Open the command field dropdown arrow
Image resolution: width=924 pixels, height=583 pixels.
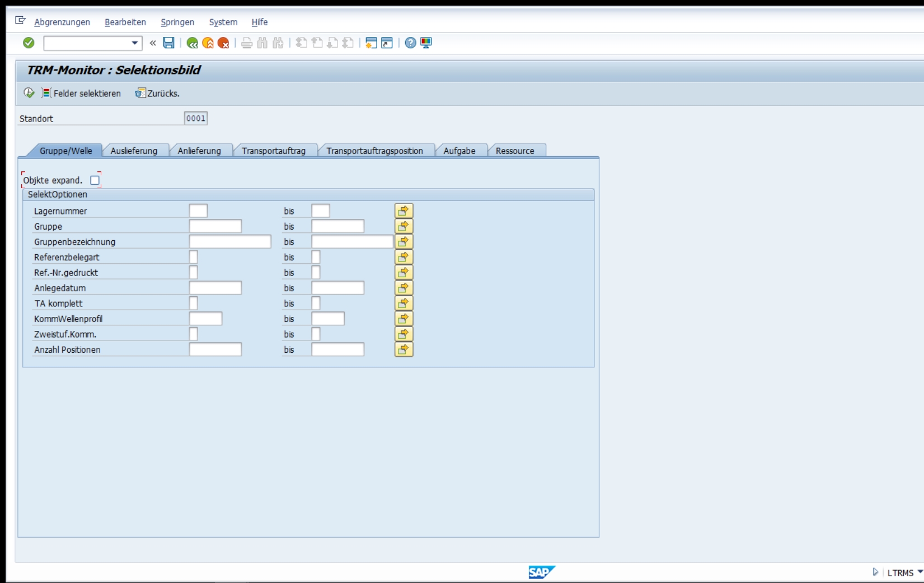pos(134,43)
